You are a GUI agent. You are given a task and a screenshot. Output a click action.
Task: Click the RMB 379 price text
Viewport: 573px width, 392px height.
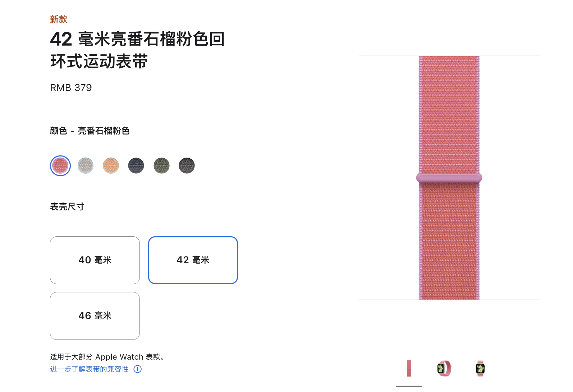point(71,88)
